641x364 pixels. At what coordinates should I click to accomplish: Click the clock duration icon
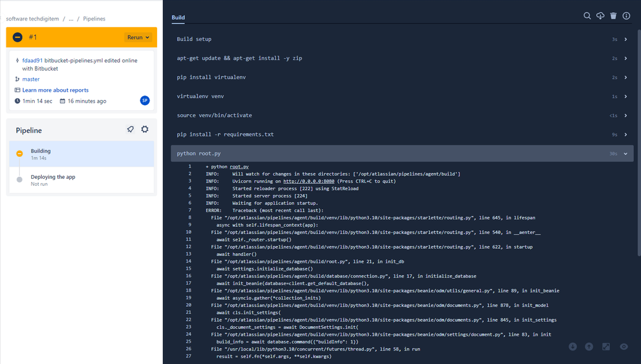(17, 101)
